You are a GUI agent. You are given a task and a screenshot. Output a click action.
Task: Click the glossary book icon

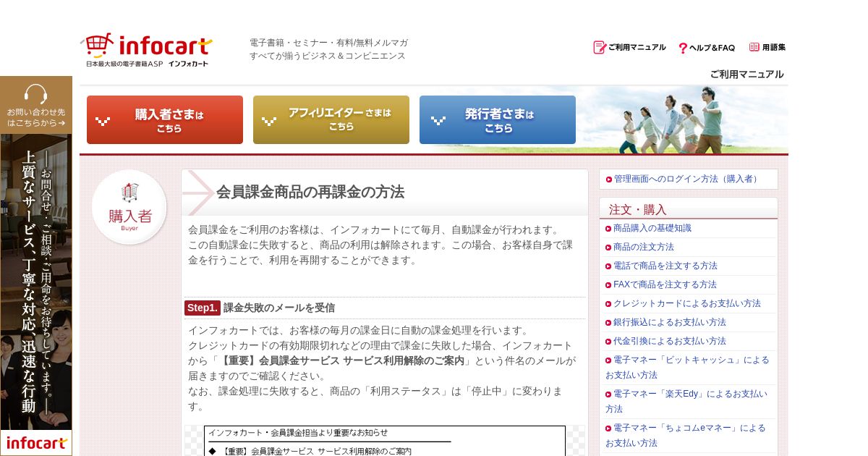(754, 47)
